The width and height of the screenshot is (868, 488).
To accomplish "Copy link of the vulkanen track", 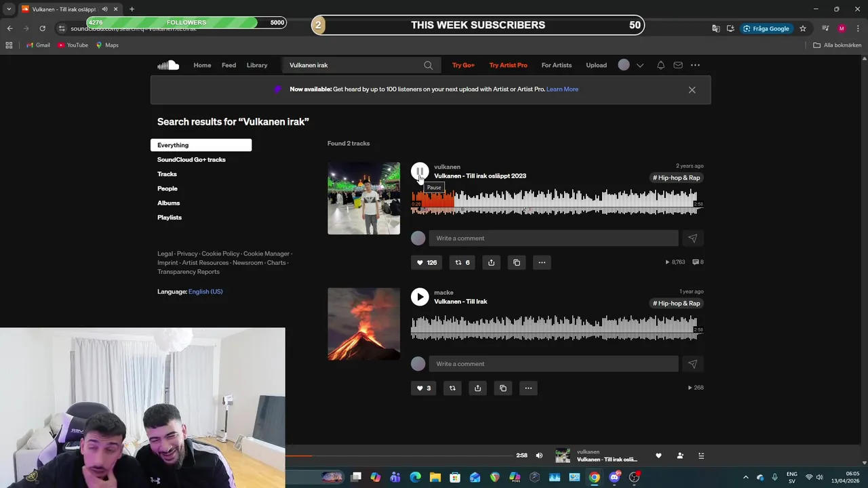I will (517, 262).
